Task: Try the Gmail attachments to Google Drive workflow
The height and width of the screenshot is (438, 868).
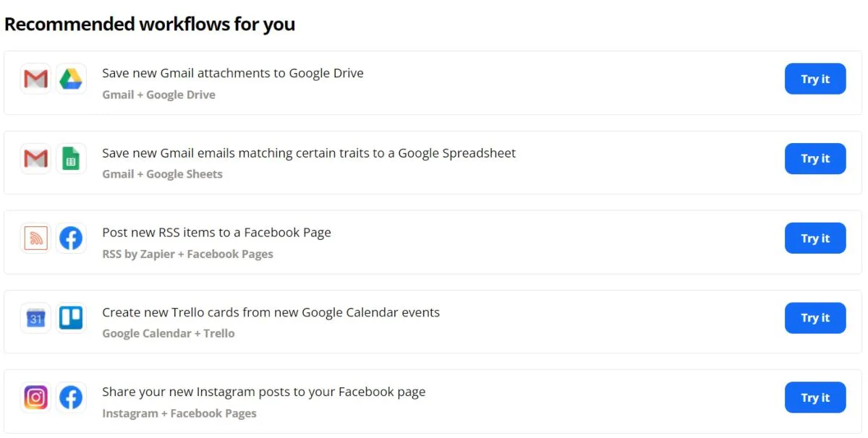Action: (815, 79)
